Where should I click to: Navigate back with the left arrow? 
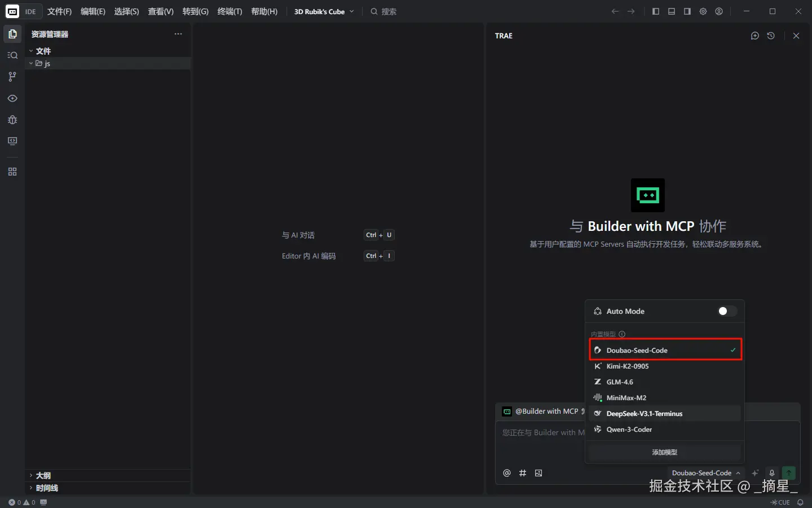[x=615, y=11]
